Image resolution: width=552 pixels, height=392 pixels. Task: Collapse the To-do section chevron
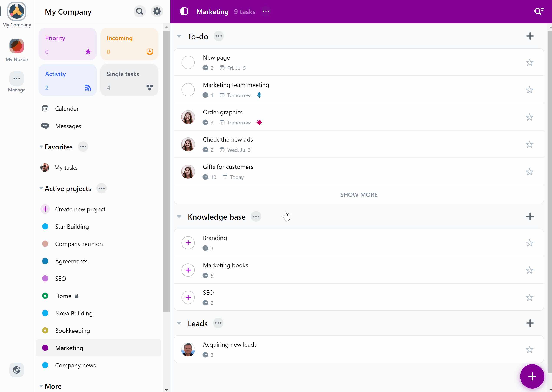[180, 36]
